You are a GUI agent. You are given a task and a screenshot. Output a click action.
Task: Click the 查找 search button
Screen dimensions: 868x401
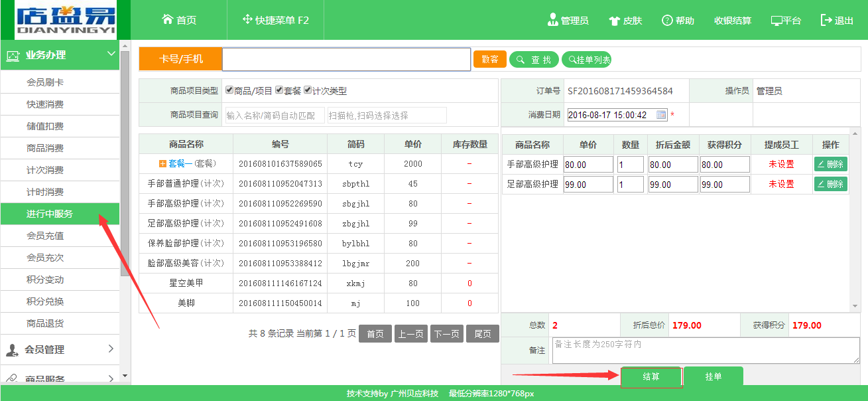(x=534, y=60)
